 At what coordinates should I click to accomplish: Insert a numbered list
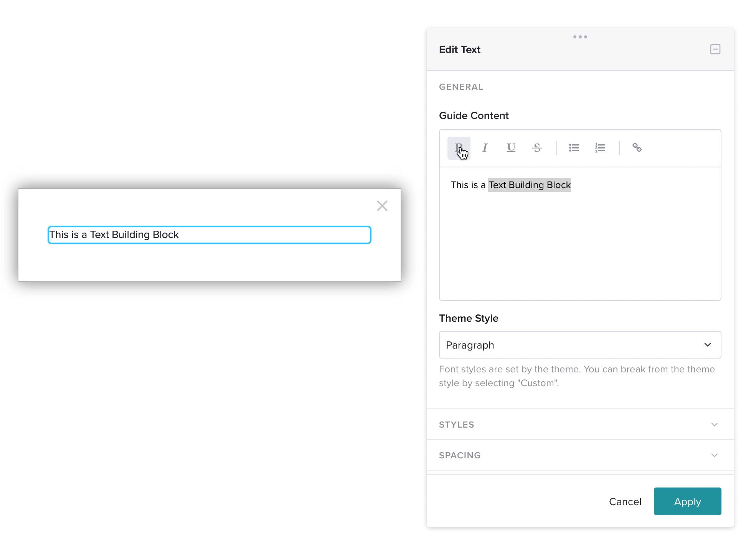(600, 148)
